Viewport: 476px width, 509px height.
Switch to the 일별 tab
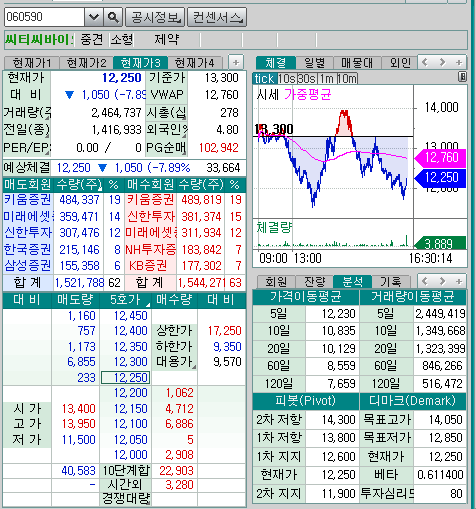click(x=315, y=63)
